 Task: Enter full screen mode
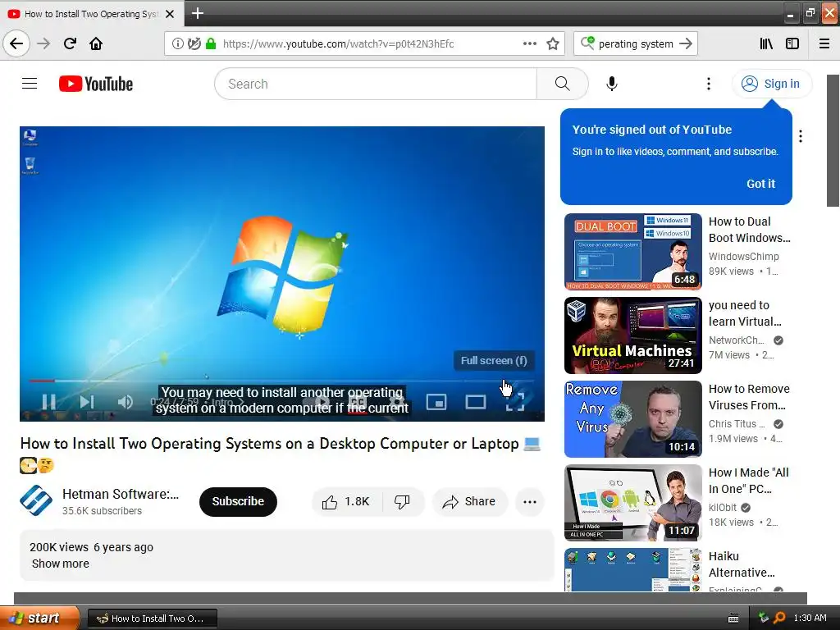[515, 402]
